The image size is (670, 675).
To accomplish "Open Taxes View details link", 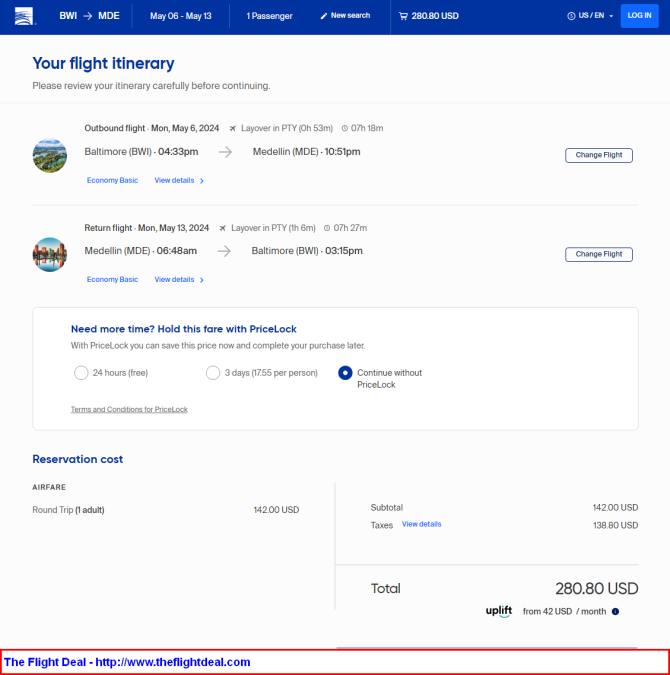I will click(x=422, y=524).
